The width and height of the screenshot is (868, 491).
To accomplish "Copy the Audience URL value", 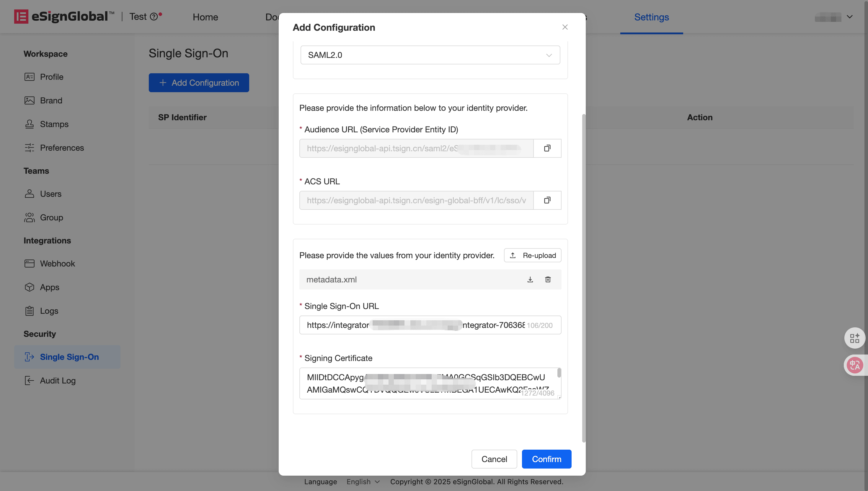I will pos(547,148).
